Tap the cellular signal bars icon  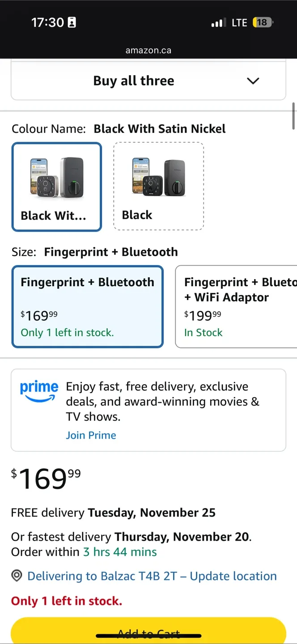218,22
